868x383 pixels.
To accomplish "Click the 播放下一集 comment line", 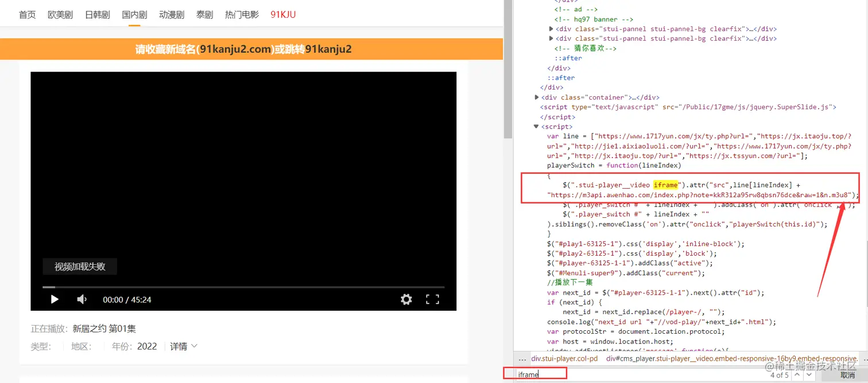I will tap(569, 283).
